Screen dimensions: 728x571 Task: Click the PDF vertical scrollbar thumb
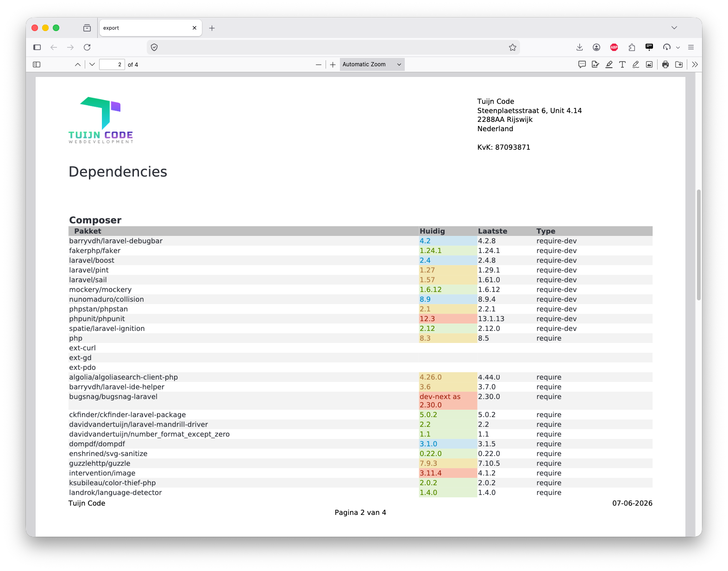pos(699,245)
